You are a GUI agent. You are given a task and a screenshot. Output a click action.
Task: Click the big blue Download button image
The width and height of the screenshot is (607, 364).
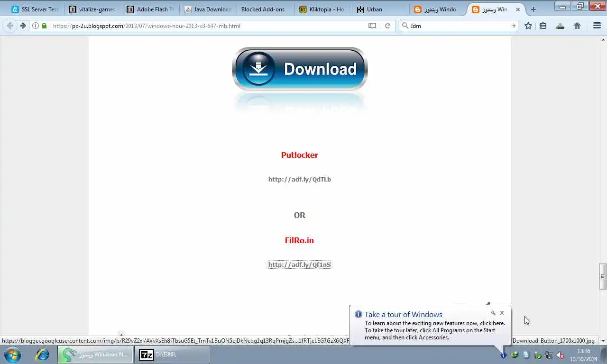click(x=300, y=69)
